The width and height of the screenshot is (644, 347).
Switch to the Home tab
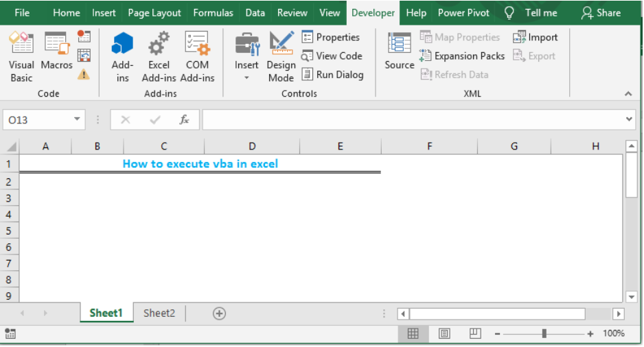click(66, 13)
